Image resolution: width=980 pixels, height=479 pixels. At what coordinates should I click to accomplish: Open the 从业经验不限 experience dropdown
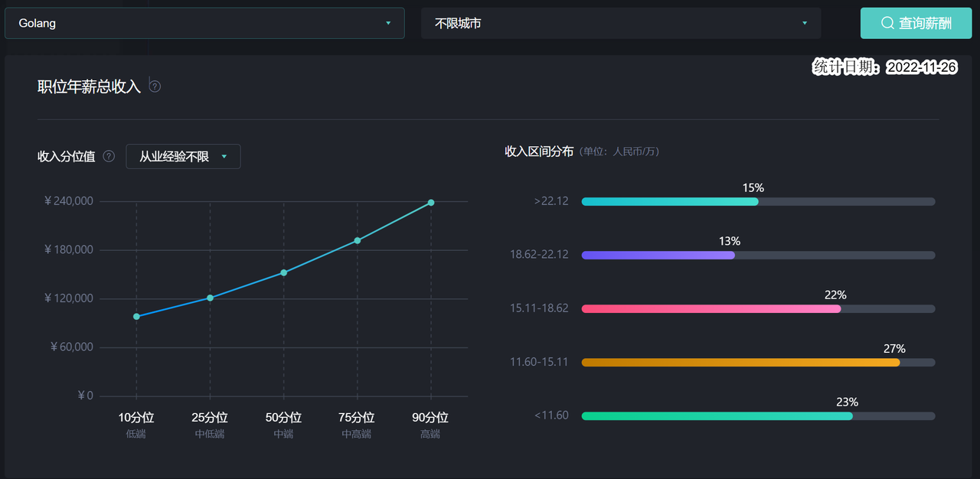[x=183, y=156]
